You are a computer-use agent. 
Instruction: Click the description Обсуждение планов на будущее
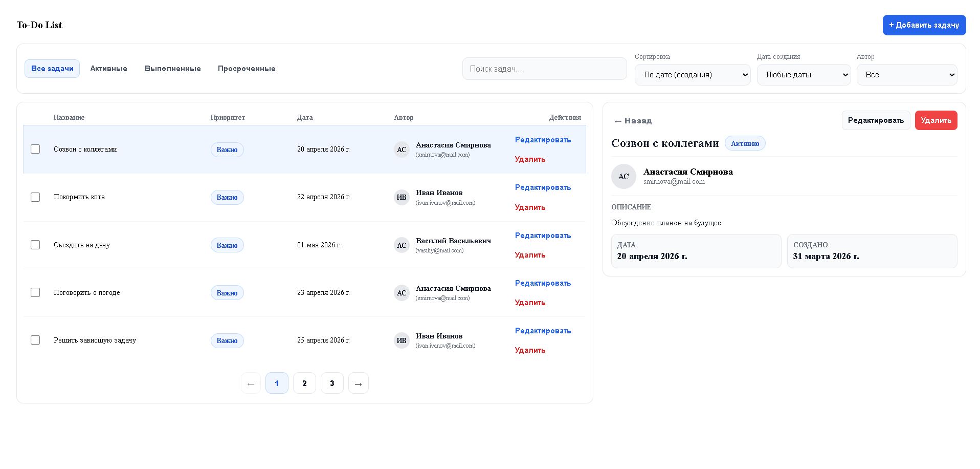[x=666, y=223]
